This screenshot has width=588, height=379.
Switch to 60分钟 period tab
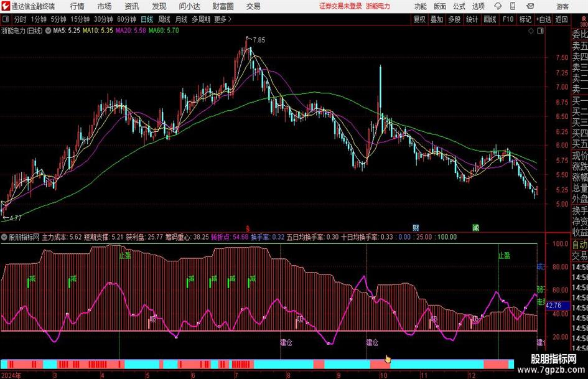coord(126,19)
